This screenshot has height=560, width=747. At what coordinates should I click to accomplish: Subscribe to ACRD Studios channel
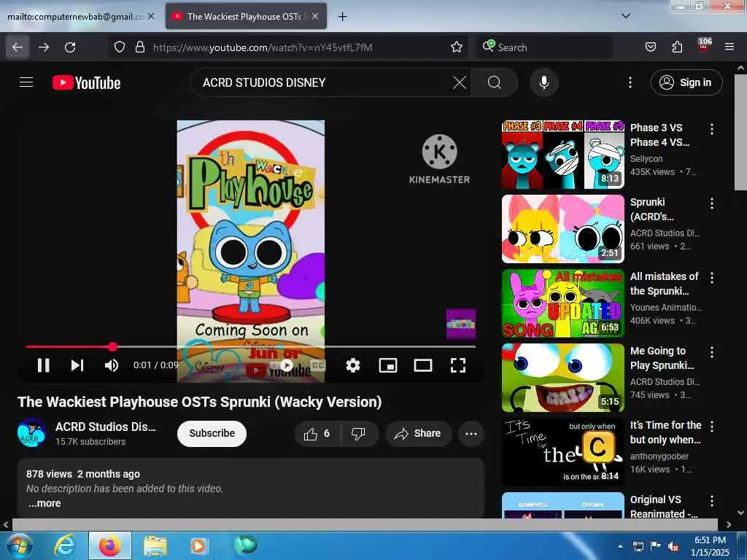[212, 434]
